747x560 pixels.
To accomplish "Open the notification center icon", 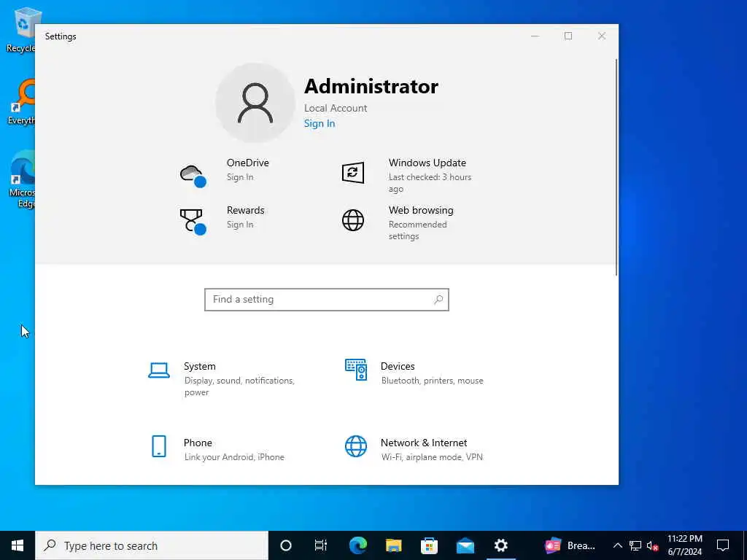I will 723,545.
